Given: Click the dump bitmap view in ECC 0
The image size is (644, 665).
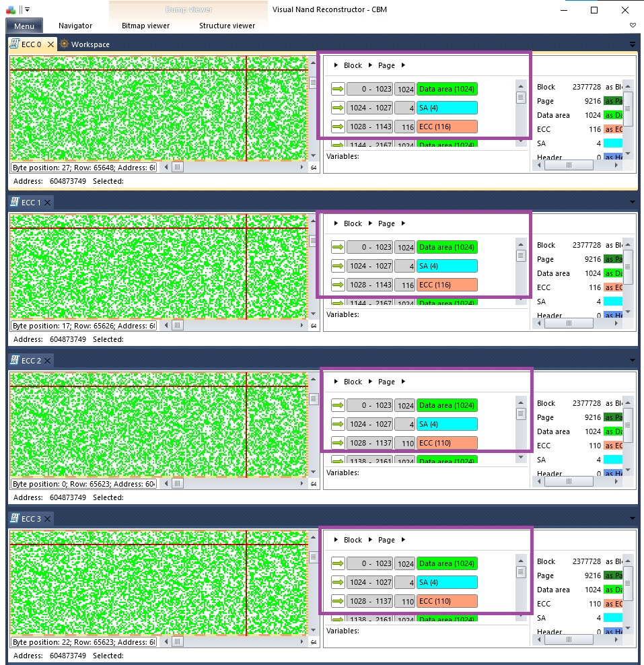Looking at the screenshot, I should (159, 108).
